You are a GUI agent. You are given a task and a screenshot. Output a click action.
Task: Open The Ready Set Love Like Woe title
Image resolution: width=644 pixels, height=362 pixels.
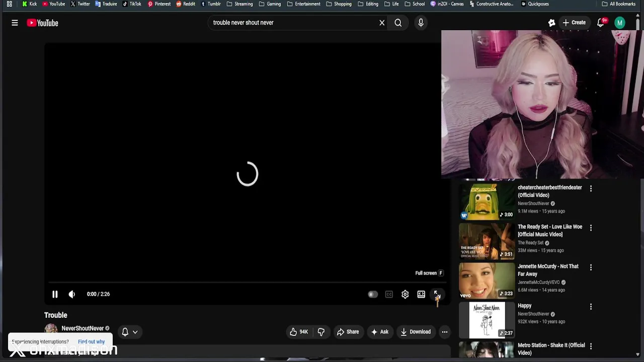(x=550, y=230)
